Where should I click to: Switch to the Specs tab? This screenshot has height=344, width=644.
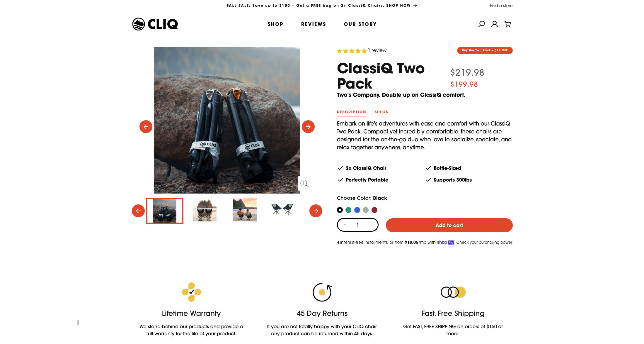(x=381, y=112)
